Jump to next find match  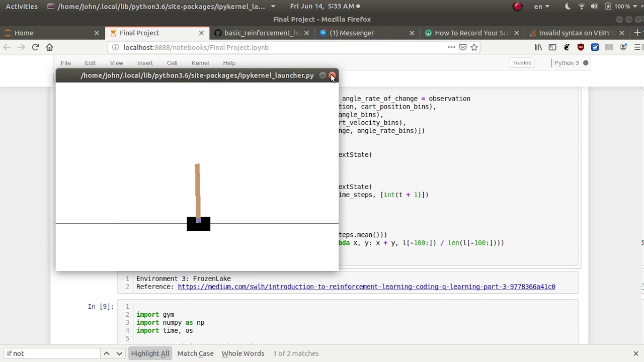[x=119, y=353]
